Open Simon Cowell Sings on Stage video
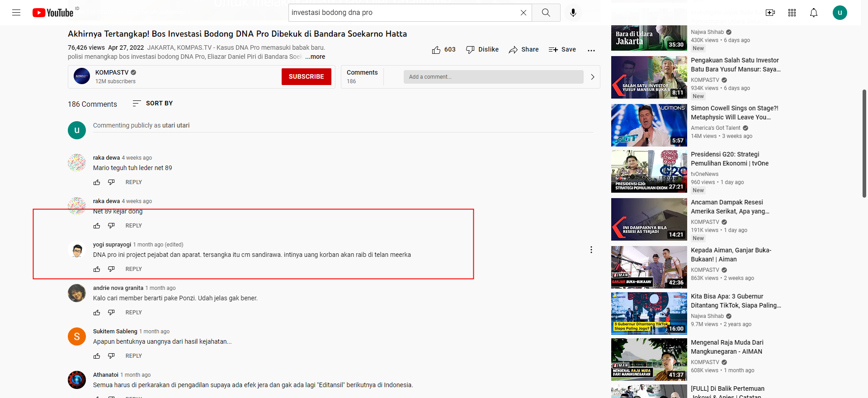 click(735, 113)
